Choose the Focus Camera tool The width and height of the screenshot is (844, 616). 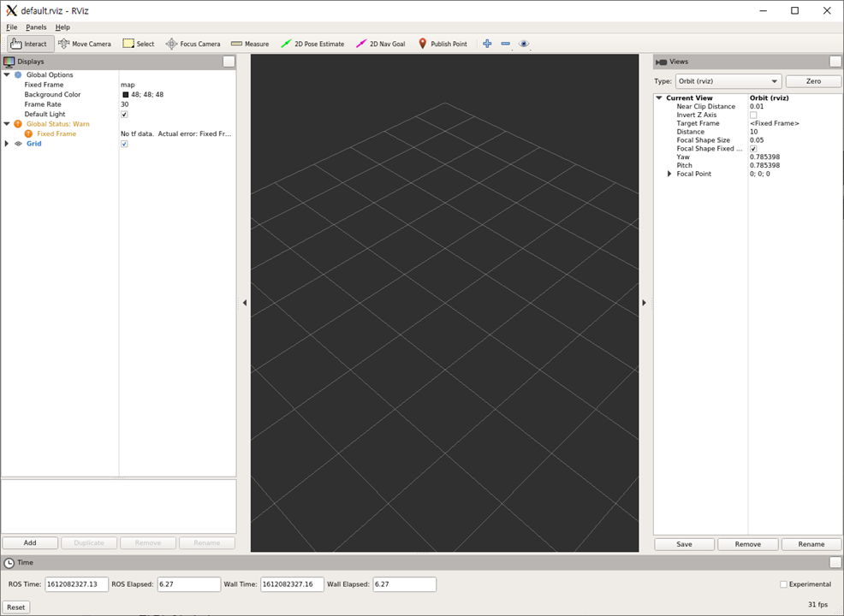tap(193, 44)
